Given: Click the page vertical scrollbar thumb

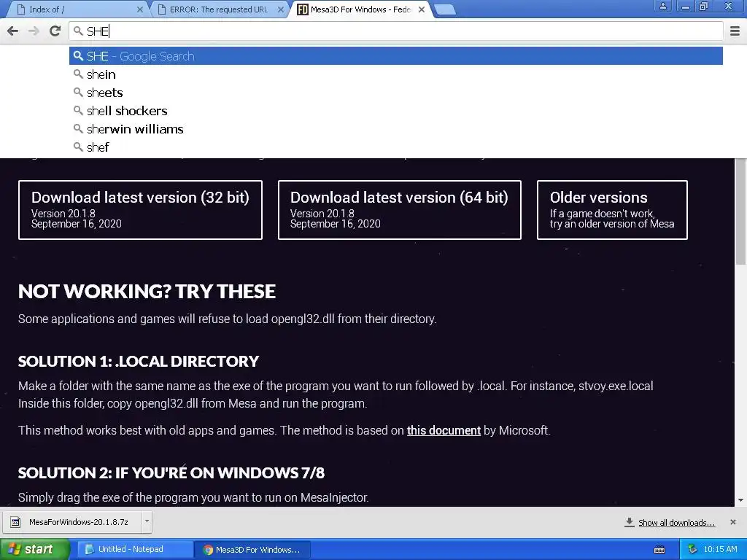Looking at the screenshot, I should click(x=740, y=211).
